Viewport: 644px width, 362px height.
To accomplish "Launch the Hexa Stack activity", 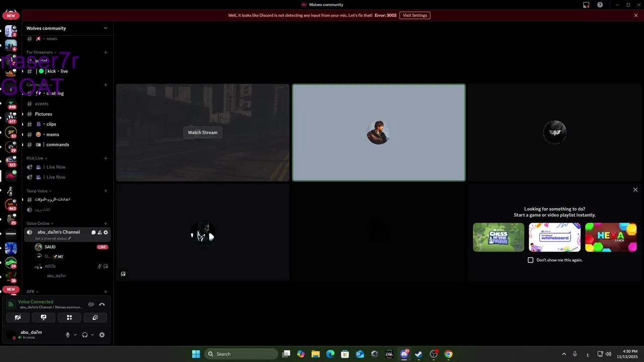I will (x=611, y=237).
